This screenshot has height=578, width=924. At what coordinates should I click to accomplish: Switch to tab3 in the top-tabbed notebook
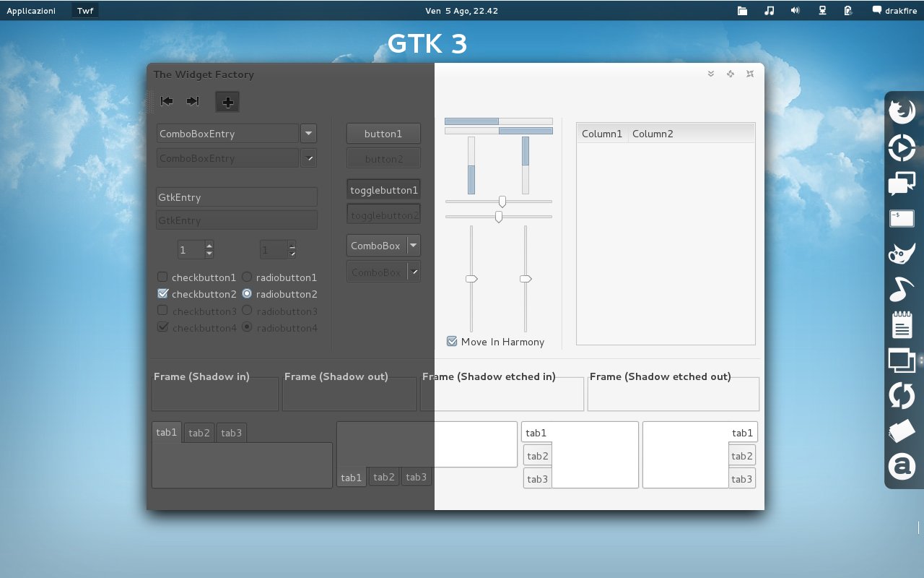(231, 433)
